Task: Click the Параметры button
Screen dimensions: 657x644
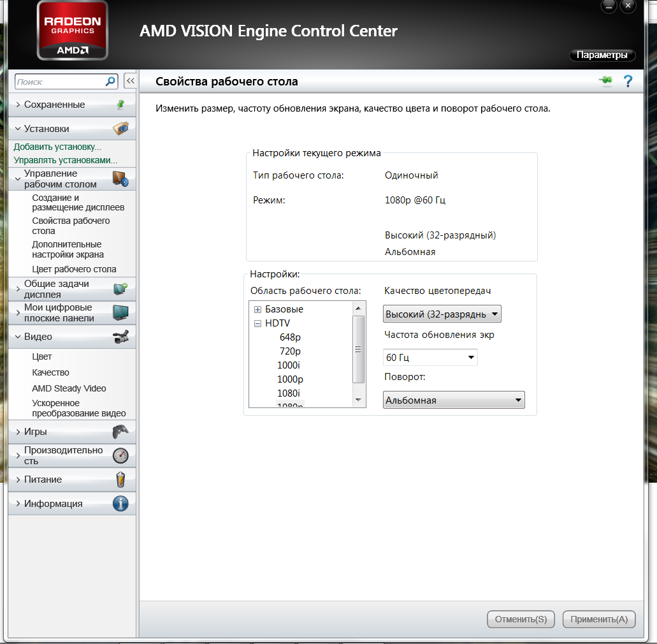Action: click(602, 55)
